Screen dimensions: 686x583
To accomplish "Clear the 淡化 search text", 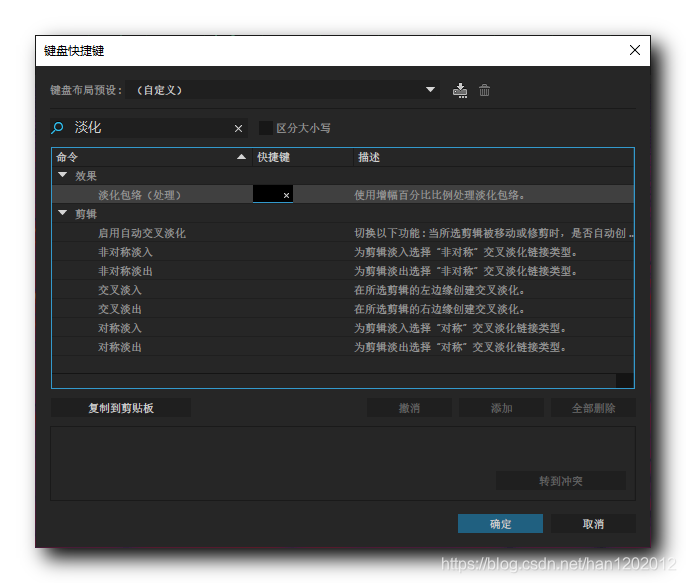I will click(238, 129).
